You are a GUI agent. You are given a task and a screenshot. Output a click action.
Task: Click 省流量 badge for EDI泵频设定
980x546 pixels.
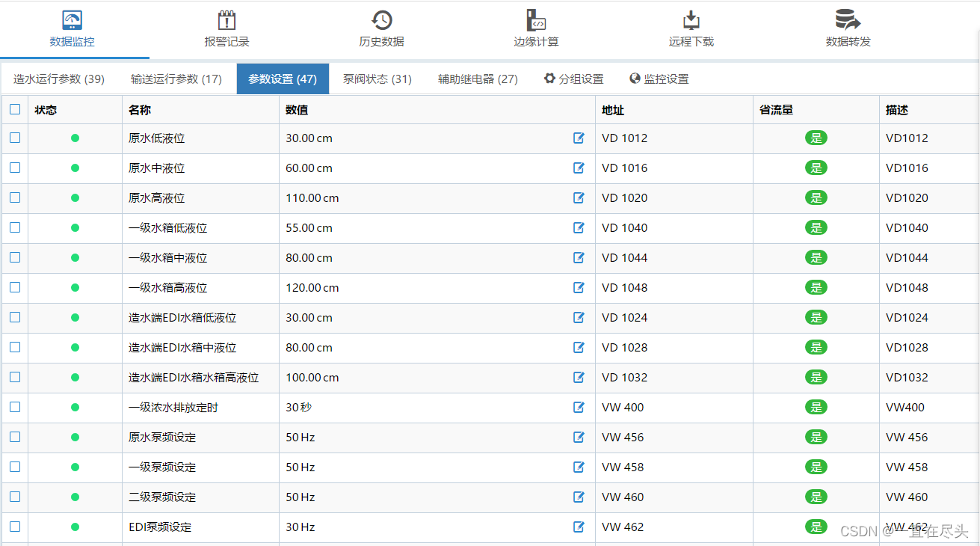click(x=816, y=527)
